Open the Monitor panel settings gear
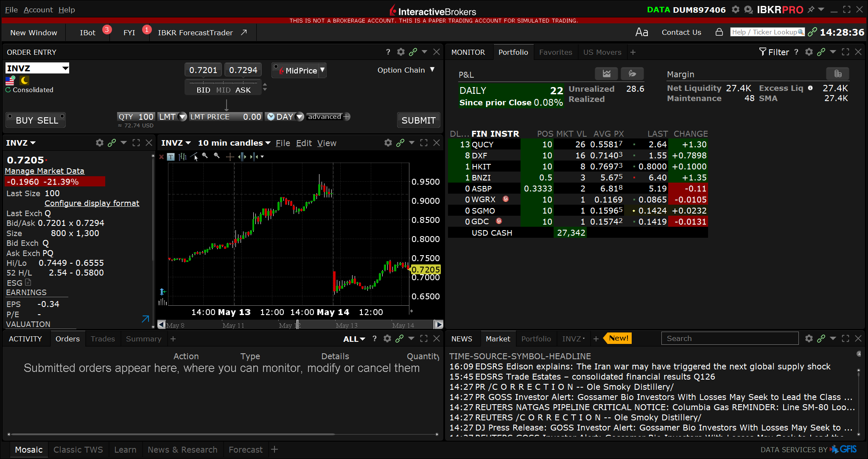The height and width of the screenshot is (459, 868). click(809, 52)
